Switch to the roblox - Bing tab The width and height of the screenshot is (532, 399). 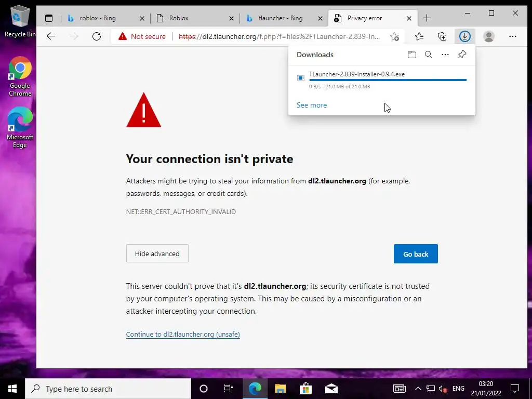coord(98,18)
